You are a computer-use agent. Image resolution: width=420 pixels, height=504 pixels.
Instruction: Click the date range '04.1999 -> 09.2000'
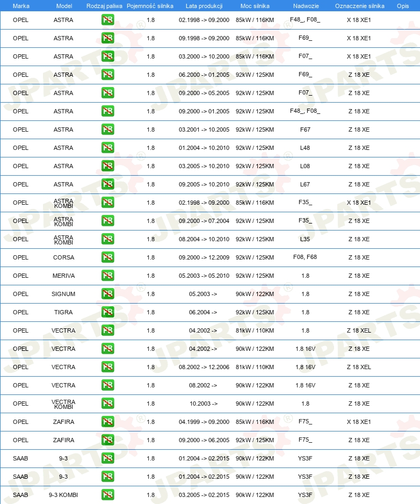click(204, 422)
